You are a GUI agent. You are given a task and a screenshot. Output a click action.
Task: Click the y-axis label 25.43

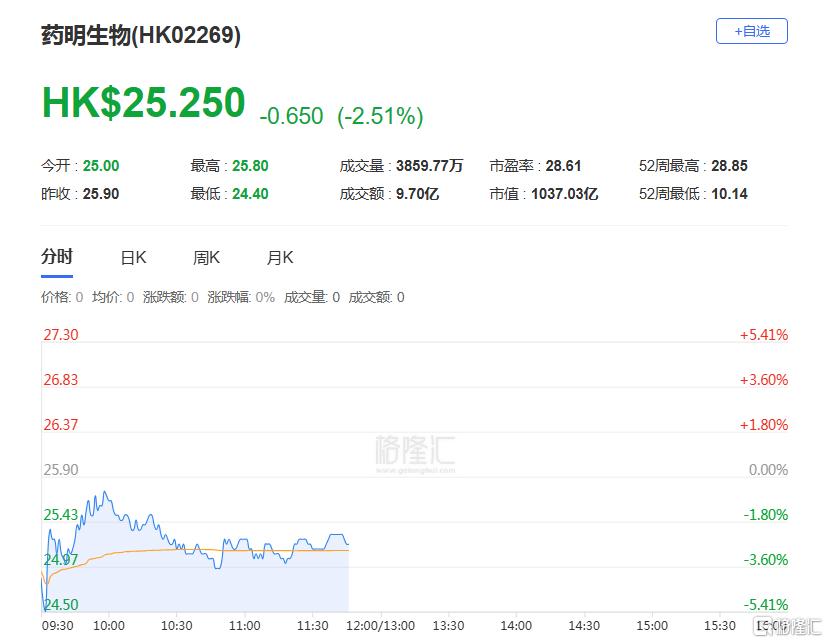[x=61, y=514]
